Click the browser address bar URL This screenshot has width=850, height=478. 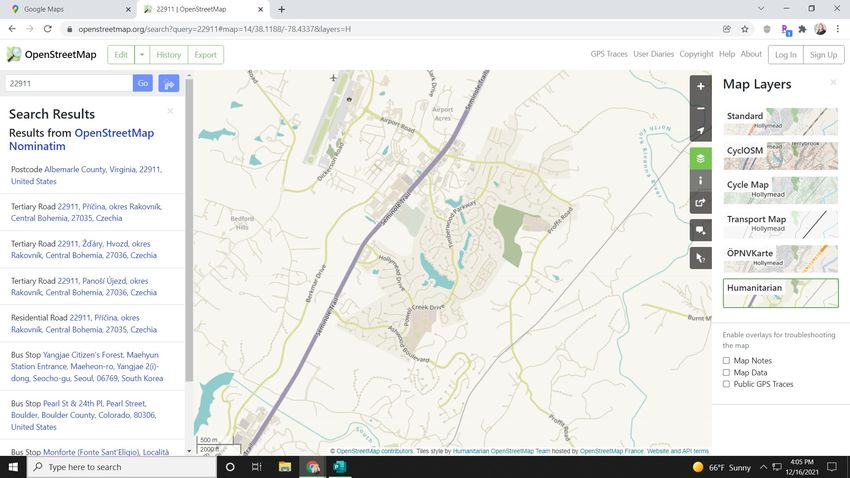(214, 29)
